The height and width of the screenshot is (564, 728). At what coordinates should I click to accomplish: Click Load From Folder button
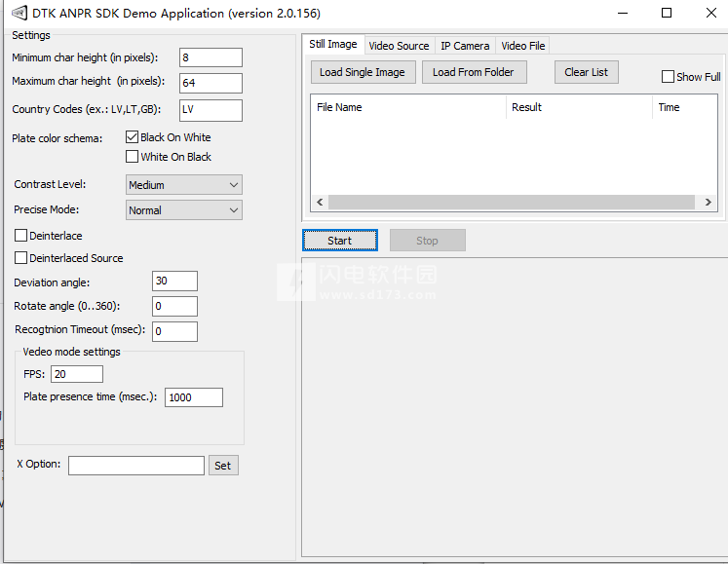[474, 72]
